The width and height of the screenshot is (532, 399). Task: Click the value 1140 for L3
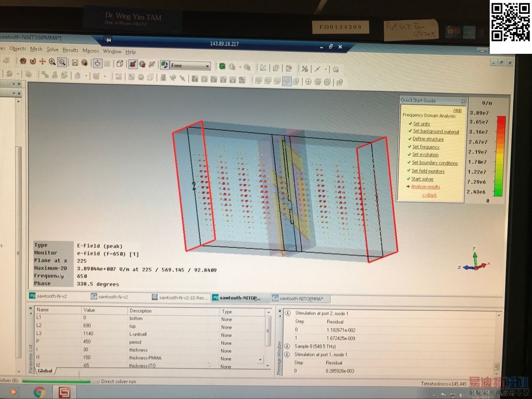(x=88, y=334)
